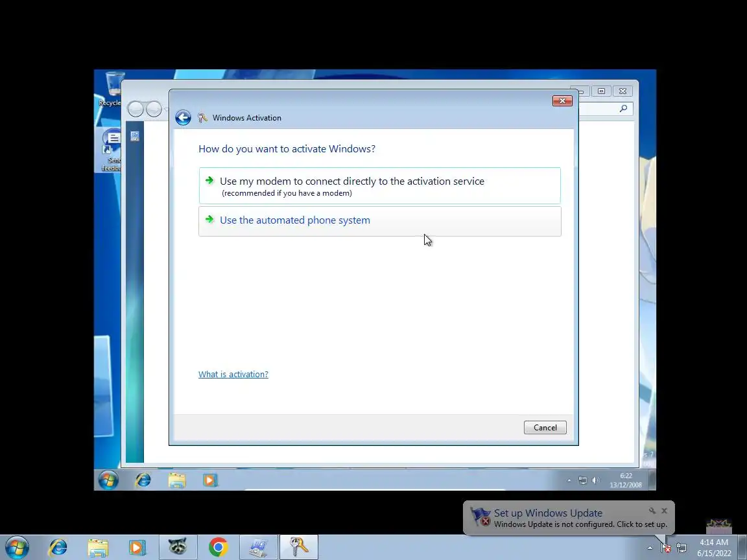
Task: Click the blue flag icon in the notification
Action: point(480,517)
